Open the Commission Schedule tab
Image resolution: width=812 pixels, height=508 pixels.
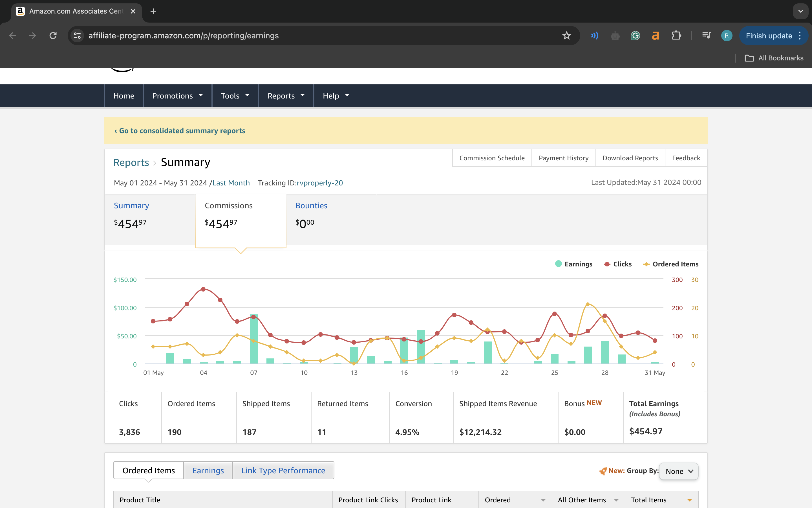coord(492,158)
